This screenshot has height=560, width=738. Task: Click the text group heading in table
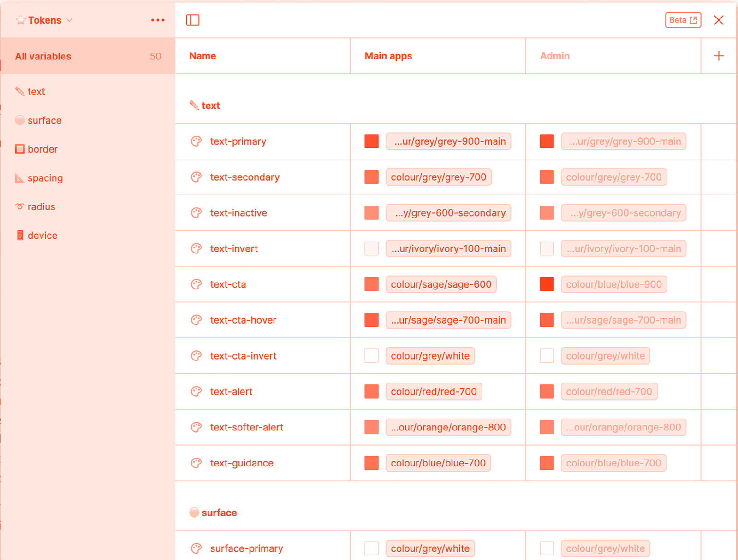205,106
